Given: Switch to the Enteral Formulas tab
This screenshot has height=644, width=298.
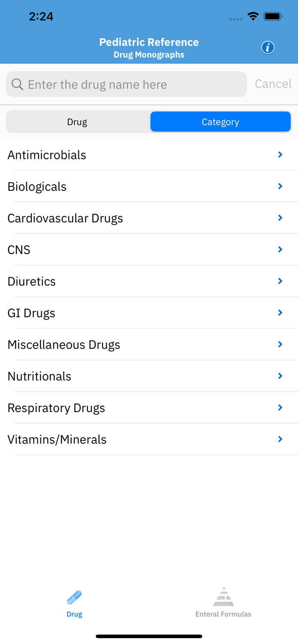Looking at the screenshot, I should coord(223,603).
